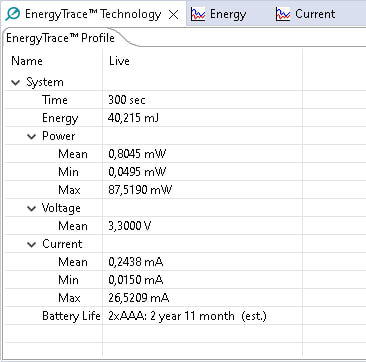Select the Max label under Current
The height and width of the screenshot is (362, 366).
(x=69, y=298)
